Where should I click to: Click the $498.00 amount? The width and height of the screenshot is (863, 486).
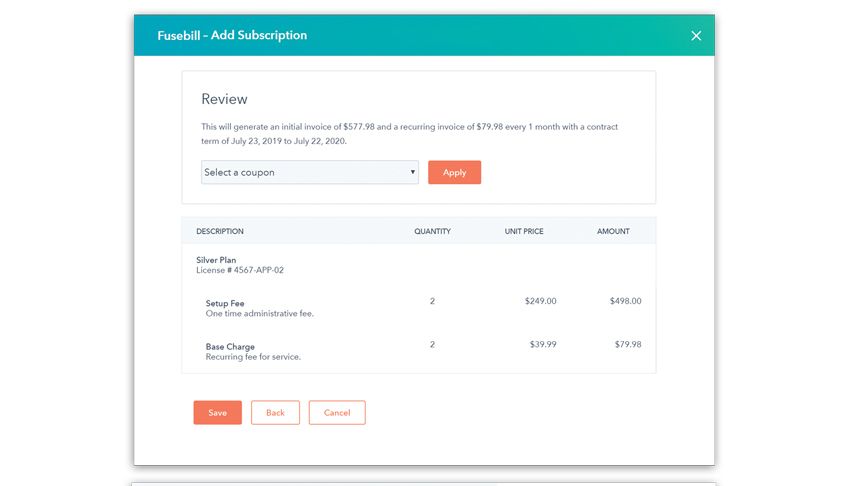pyautogui.click(x=625, y=301)
